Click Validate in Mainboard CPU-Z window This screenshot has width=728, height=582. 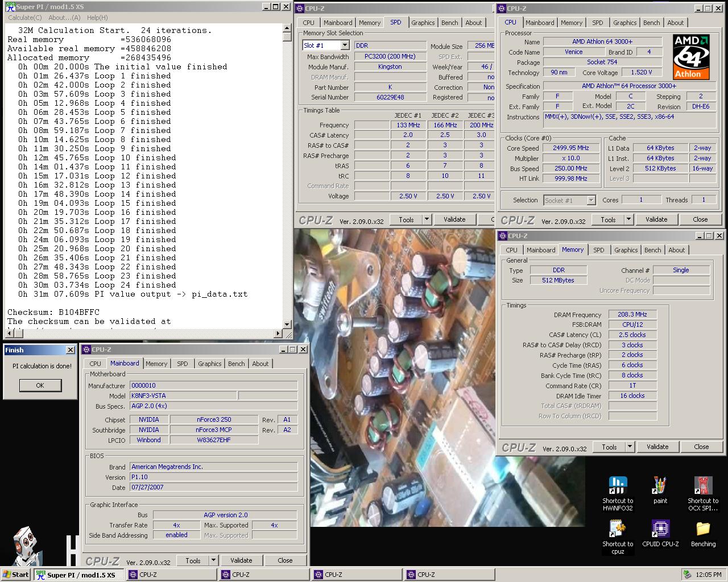pos(241,560)
